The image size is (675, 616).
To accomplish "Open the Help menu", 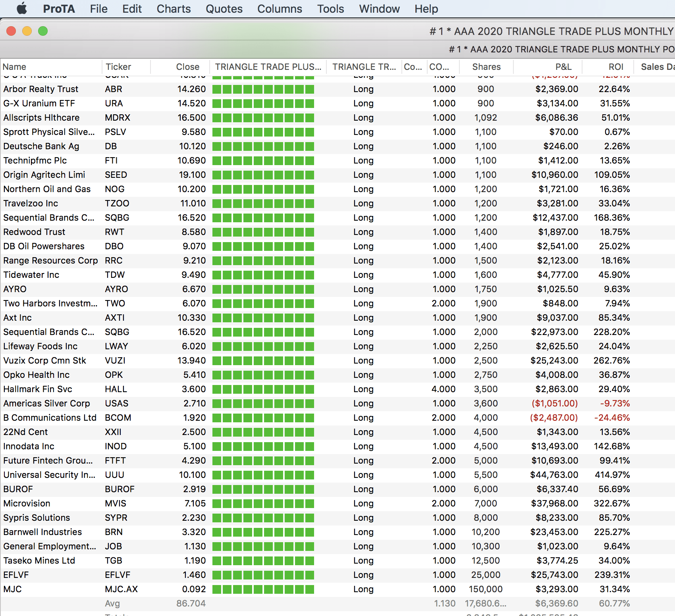I will (426, 9).
